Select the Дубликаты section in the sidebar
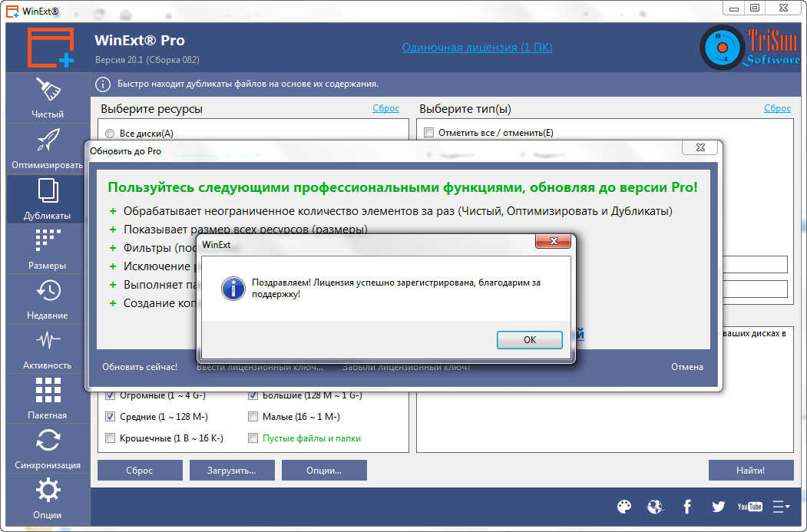 pyautogui.click(x=48, y=199)
